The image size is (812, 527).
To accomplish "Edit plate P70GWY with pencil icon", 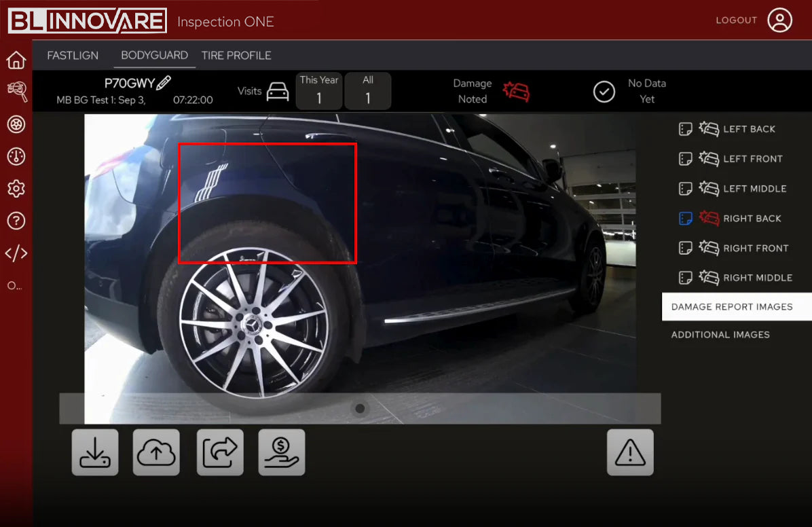I will [x=164, y=84].
